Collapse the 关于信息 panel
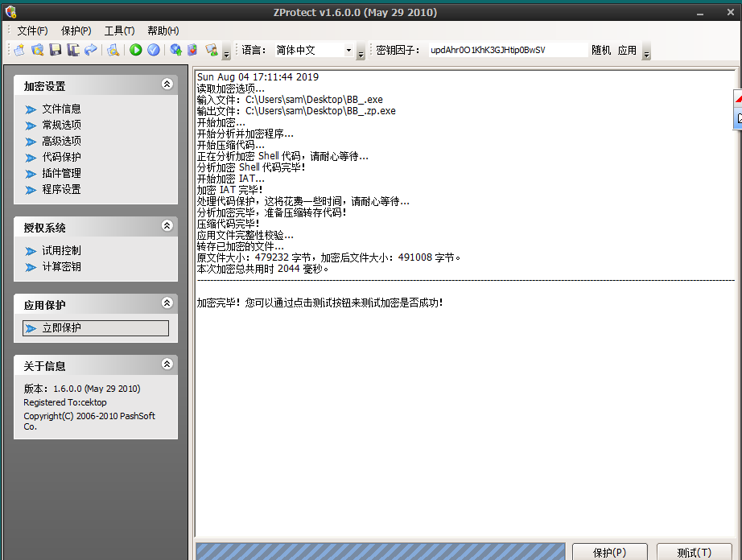Viewport: 742px width, 560px height. pyautogui.click(x=167, y=364)
